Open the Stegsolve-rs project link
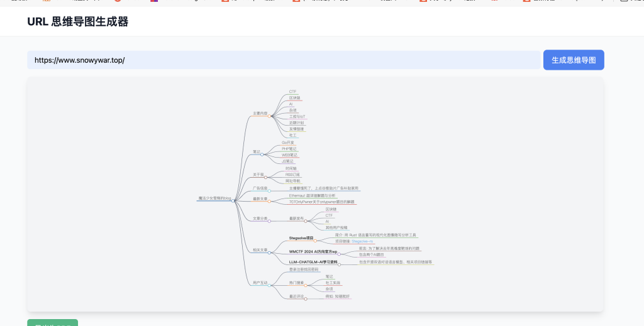The height and width of the screenshot is (326, 644). (x=362, y=242)
